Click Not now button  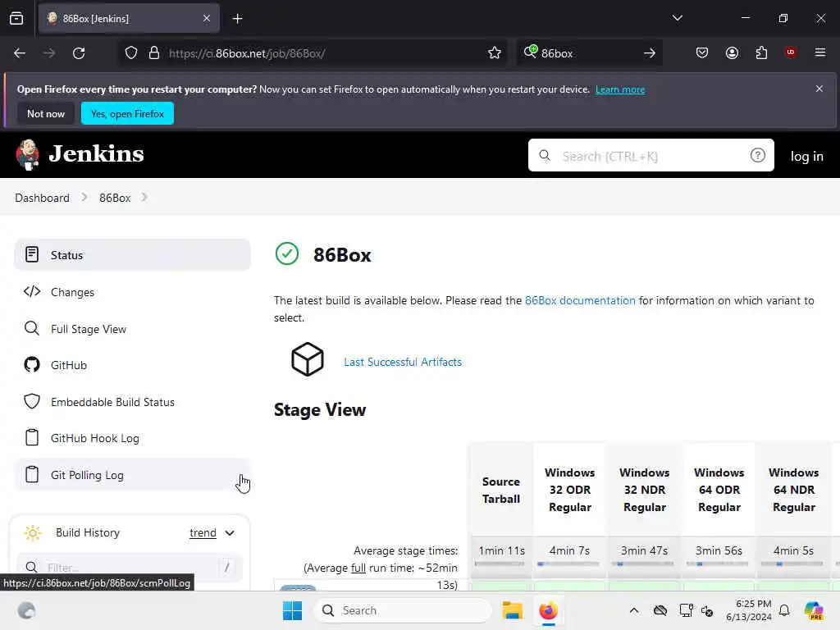[x=46, y=113]
